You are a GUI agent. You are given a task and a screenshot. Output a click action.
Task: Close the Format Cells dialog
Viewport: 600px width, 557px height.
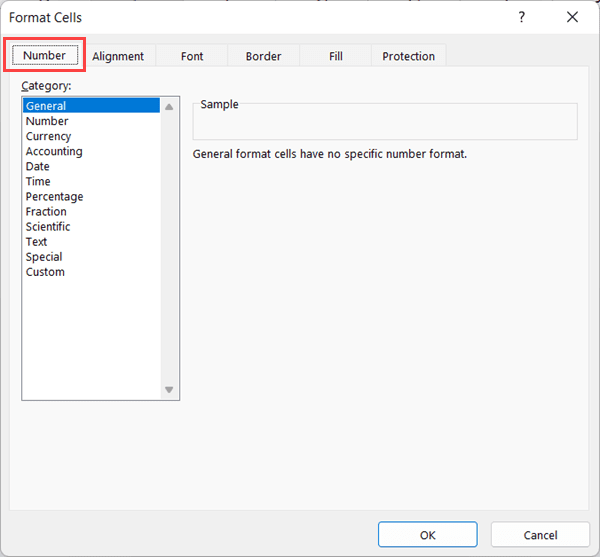572,17
